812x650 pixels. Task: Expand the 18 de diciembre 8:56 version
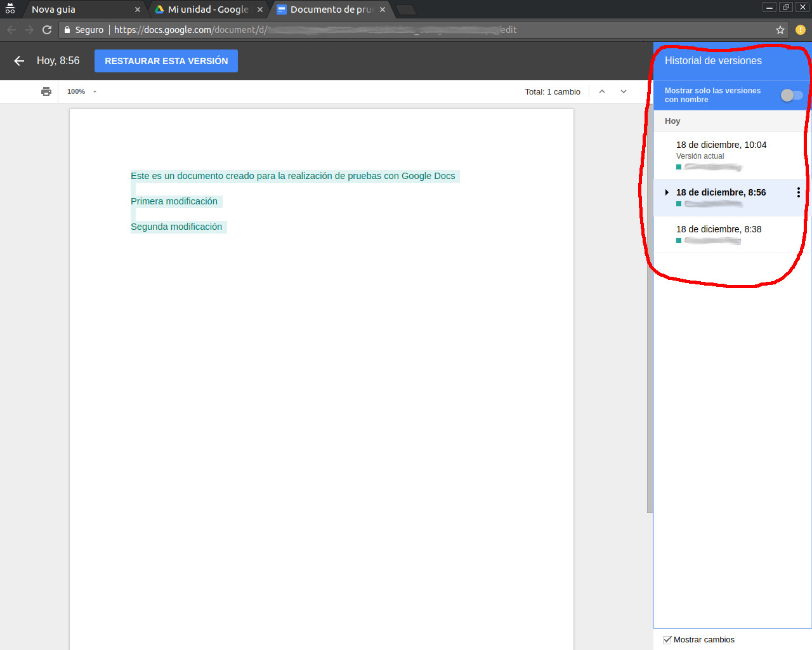667,192
